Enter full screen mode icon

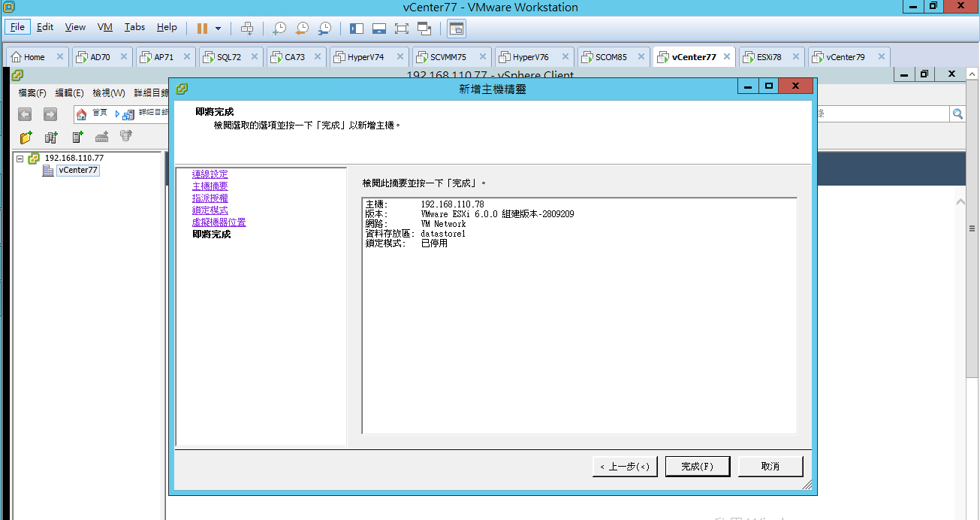pyautogui.click(x=401, y=28)
